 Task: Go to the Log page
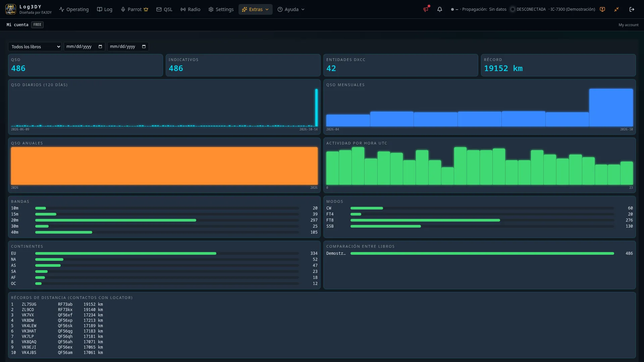click(105, 9)
